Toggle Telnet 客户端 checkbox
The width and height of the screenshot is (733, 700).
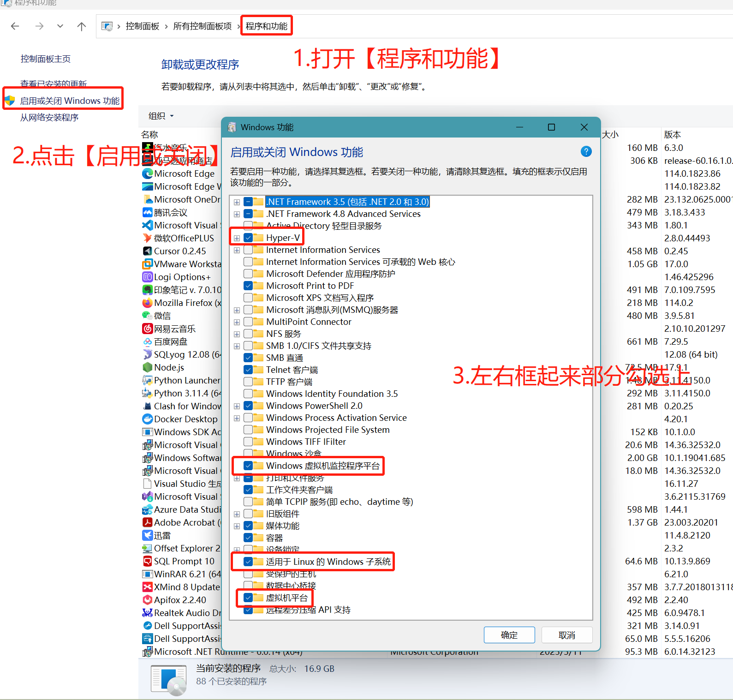248,370
